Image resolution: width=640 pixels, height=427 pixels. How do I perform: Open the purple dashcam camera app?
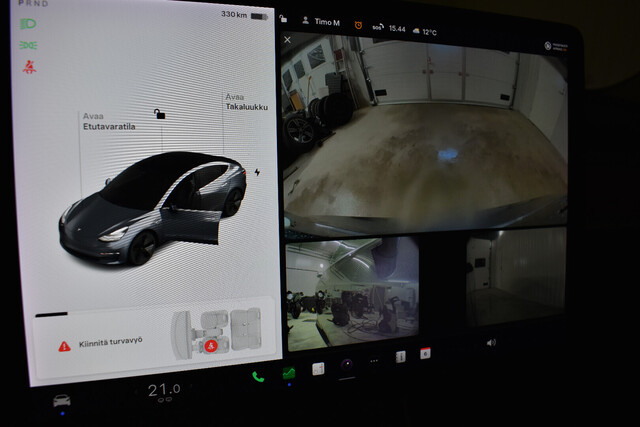pyautogui.click(x=346, y=364)
